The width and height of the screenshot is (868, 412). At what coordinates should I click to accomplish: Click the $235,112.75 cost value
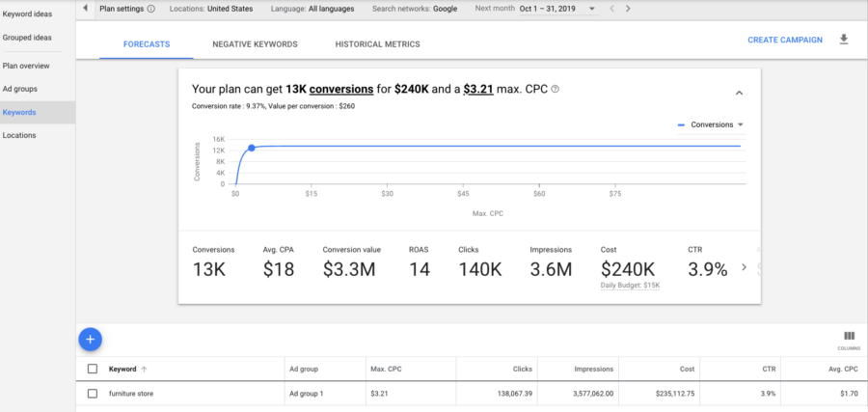tap(674, 394)
